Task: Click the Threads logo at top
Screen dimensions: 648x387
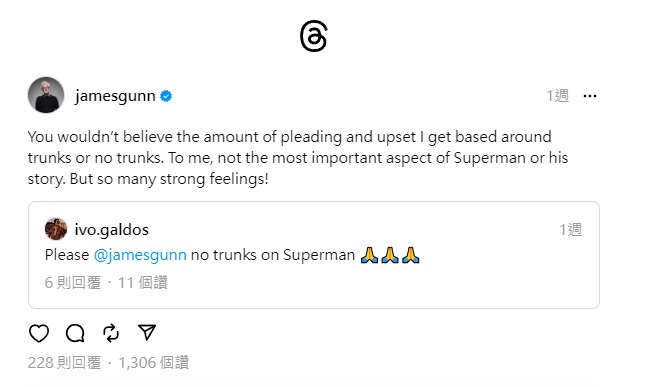Action: [x=314, y=36]
